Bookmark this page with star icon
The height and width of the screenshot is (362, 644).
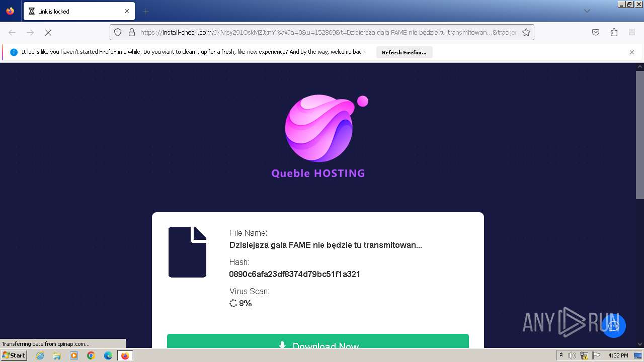coord(526,32)
